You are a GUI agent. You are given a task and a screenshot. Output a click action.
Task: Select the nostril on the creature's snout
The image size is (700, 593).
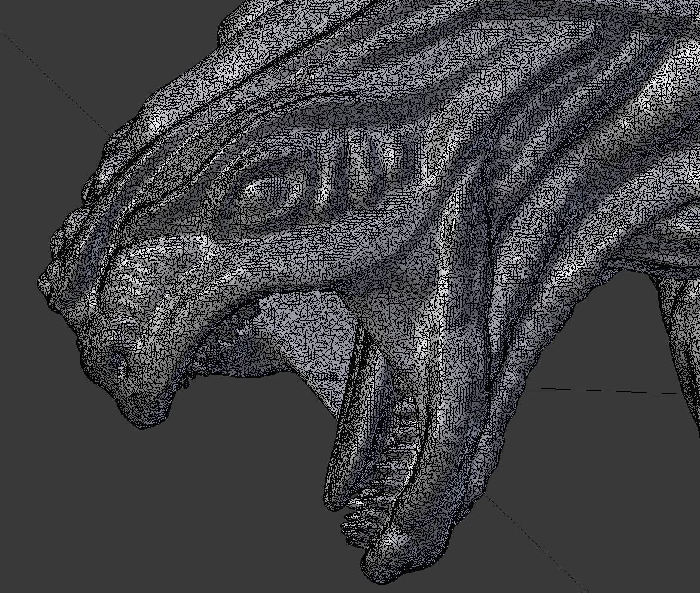tap(120, 363)
